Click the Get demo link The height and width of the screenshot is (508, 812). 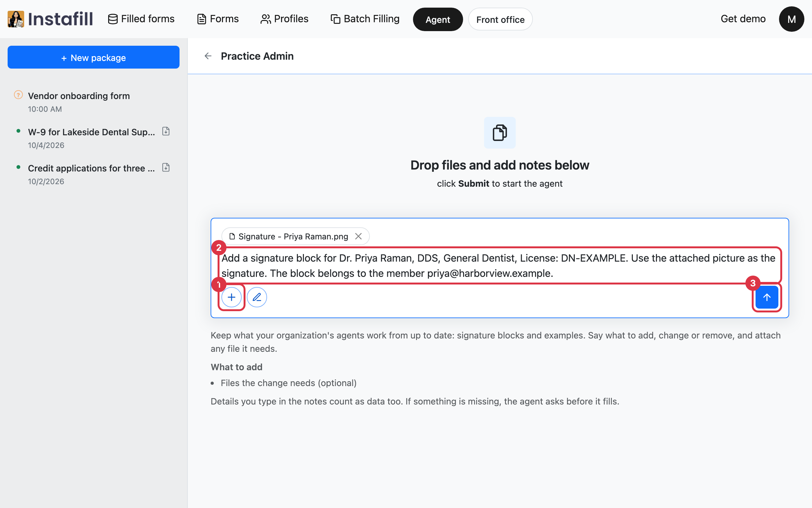743,19
